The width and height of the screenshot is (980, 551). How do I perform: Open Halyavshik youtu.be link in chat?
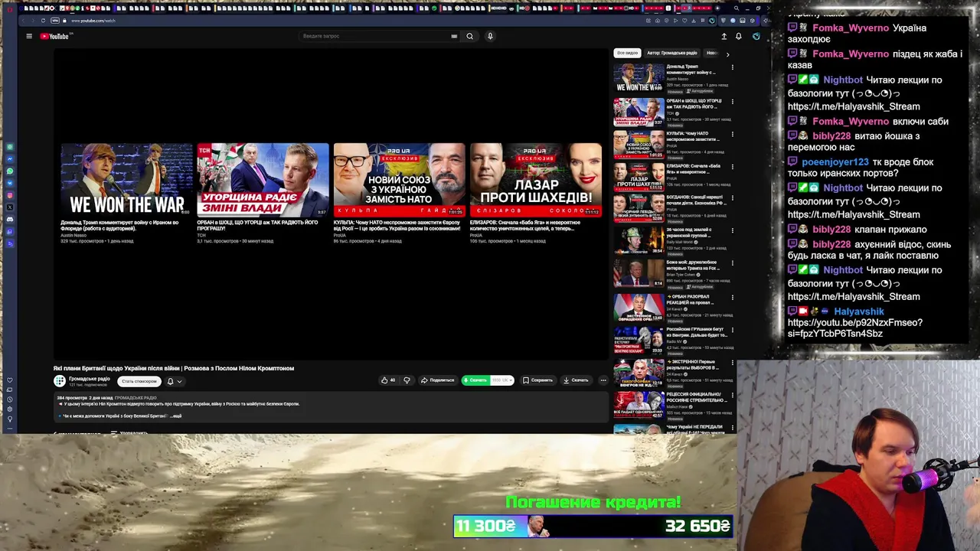(x=855, y=328)
